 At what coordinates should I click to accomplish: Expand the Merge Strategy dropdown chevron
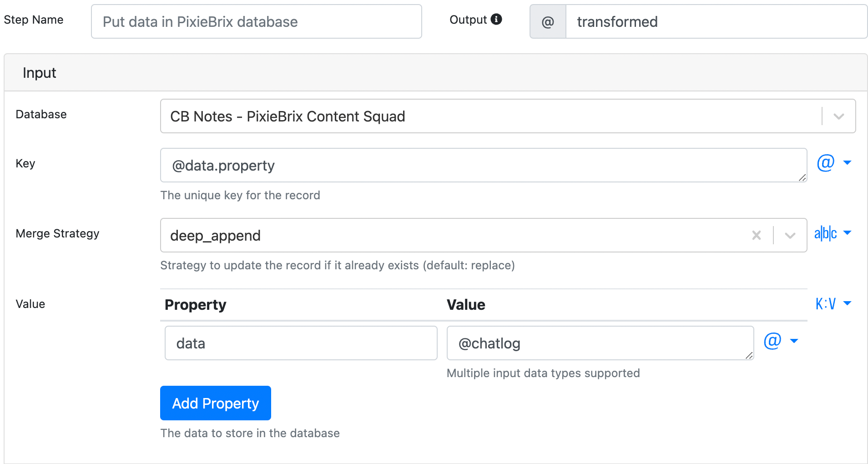tap(790, 235)
